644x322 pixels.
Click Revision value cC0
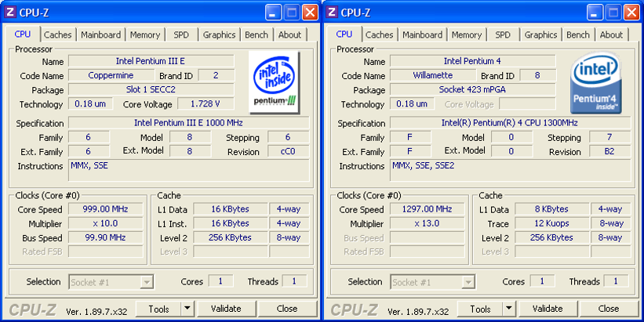pyautogui.click(x=289, y=151)
